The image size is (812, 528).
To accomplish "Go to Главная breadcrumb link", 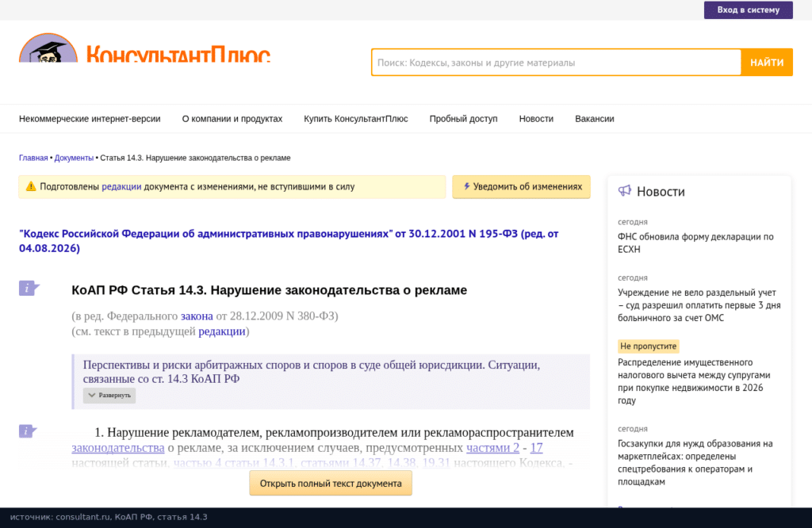I will 33,158.
